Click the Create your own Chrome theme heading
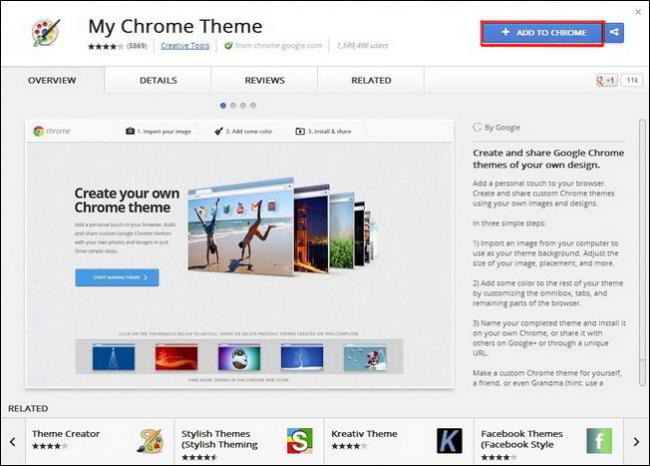Viewport: 650px width, 466px height. (x=127, y=200)
